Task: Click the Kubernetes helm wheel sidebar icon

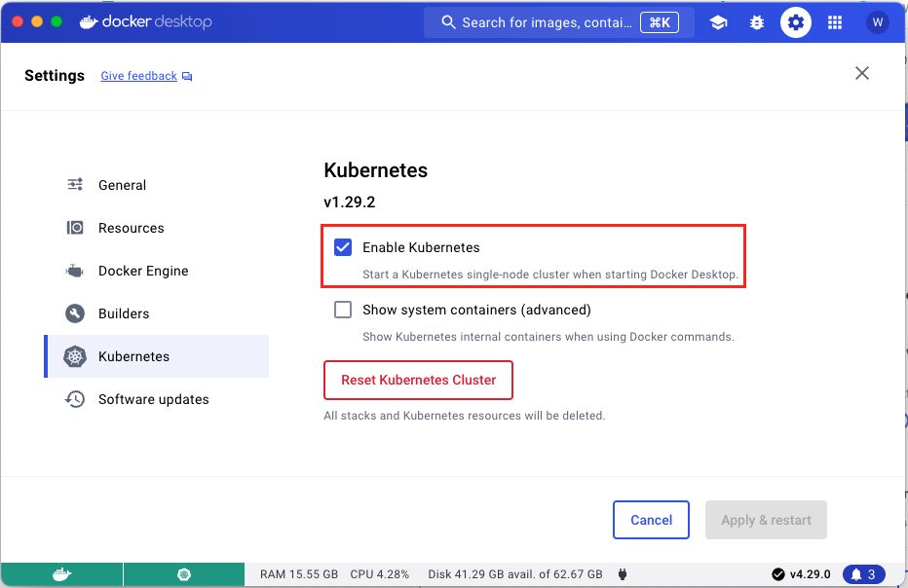Action: pyautogui.click(x=75, y=356)
